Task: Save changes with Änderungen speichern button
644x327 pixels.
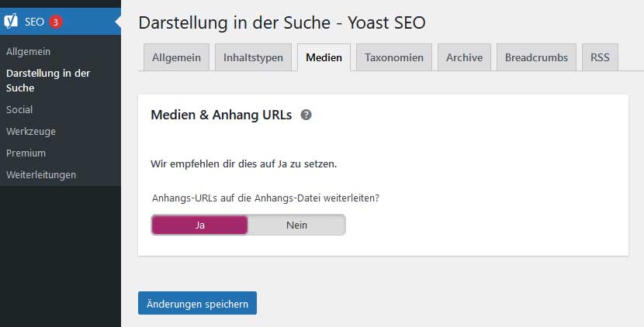Action: 197,303
